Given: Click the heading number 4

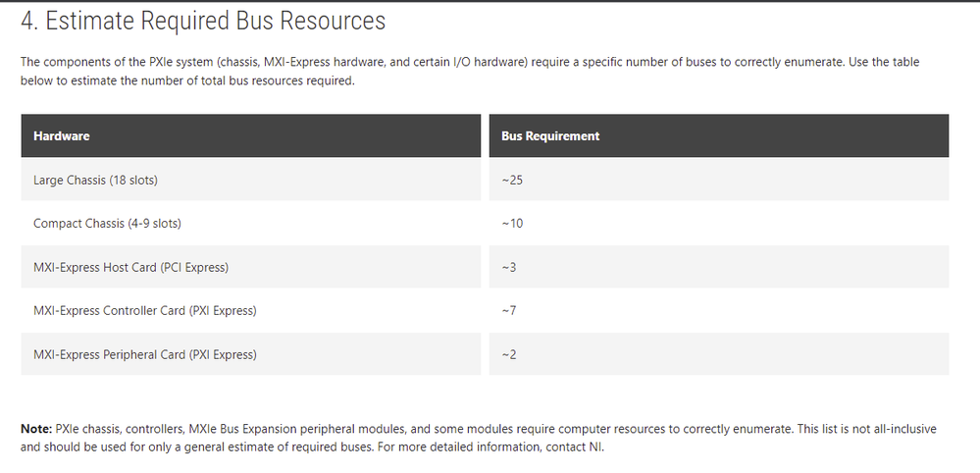Looking at the screenshot, I should click(x=28, y=21).
